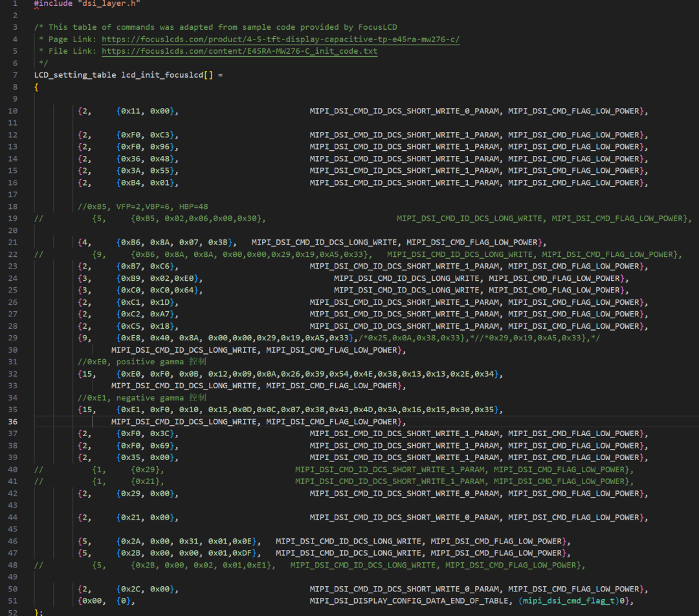The image size is (699, 616).
Task: Open the focuslcds.com product page link
Action: [x=280, y=39]
